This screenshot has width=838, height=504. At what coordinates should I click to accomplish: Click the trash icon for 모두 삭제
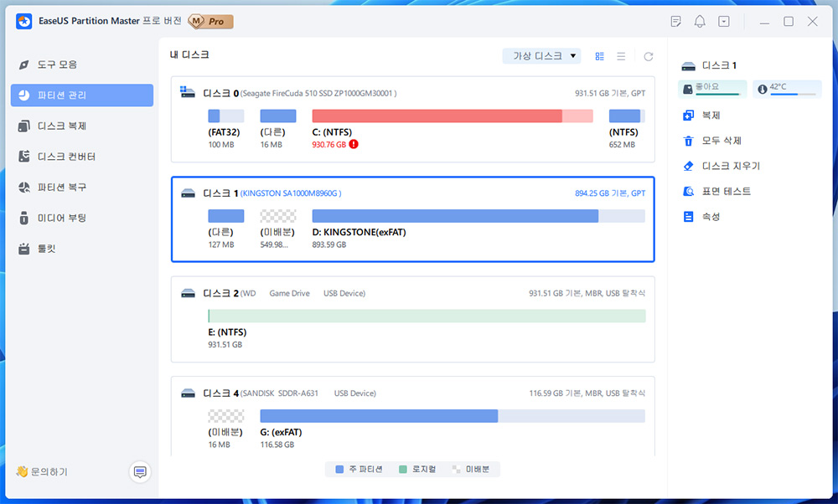(x=688, y=141)
